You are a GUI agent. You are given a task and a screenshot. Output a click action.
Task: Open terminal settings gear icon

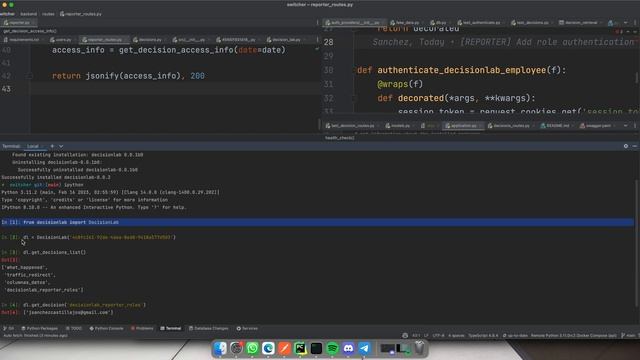click(626, 146)
